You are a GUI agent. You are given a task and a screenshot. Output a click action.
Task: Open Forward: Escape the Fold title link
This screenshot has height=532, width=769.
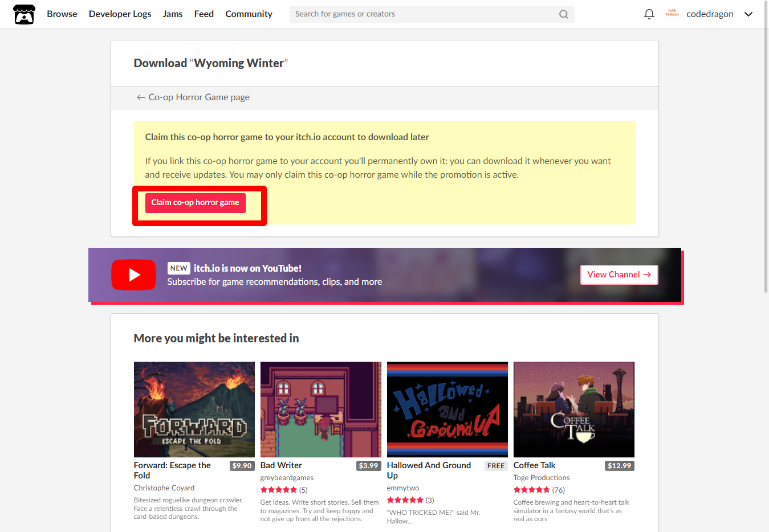[172, 470]
